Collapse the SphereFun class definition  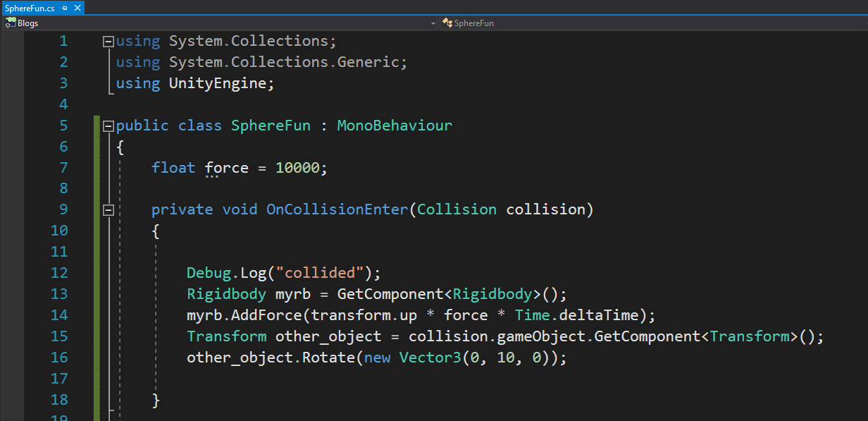point(108,125)
